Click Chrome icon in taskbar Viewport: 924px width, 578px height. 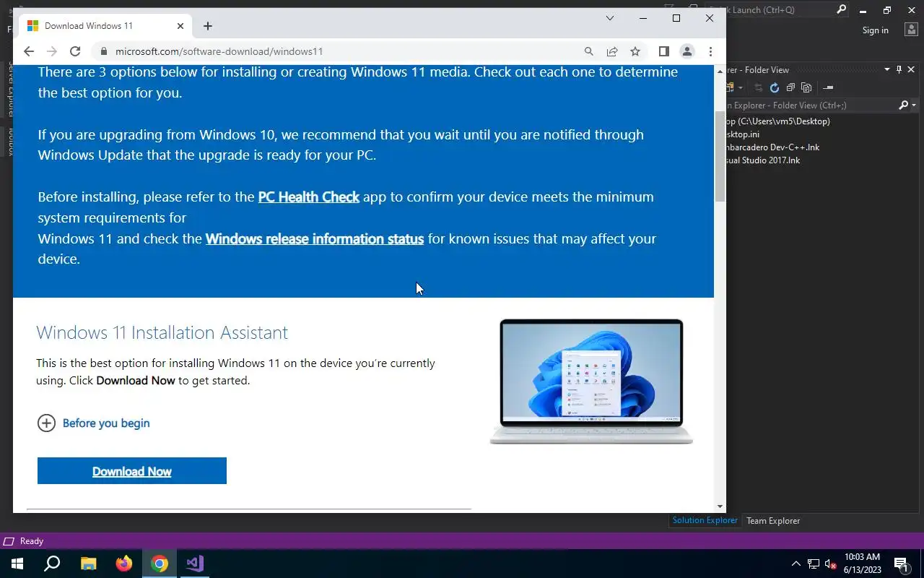pos(160,564)
